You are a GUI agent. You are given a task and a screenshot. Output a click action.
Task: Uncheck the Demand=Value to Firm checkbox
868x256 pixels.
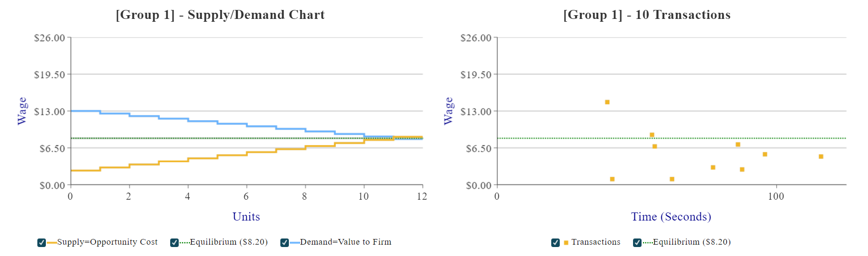point(285,243)
